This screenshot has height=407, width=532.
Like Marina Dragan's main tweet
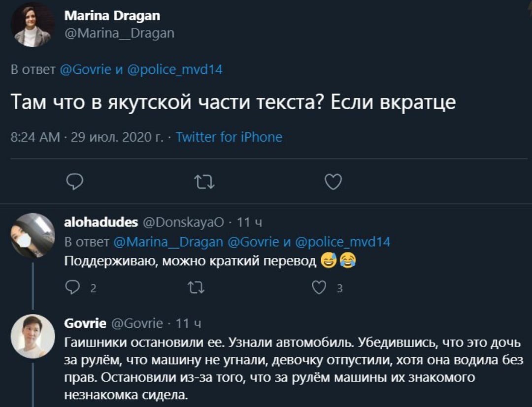[x=333, y=183]
